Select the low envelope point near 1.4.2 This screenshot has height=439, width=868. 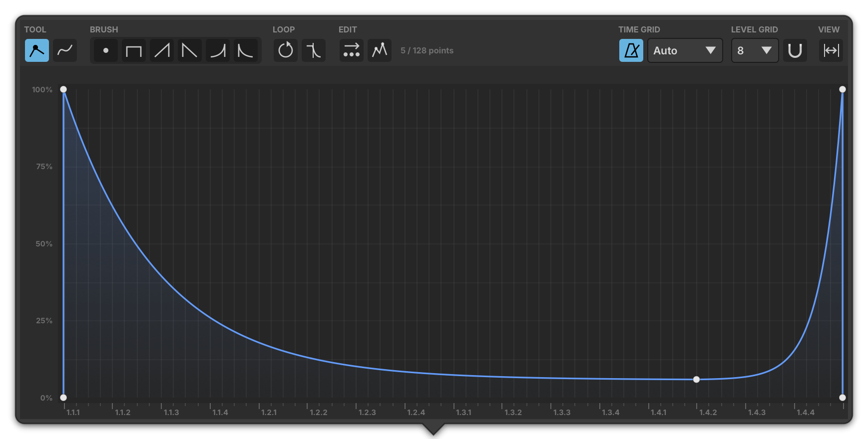[x=697, y=380]
